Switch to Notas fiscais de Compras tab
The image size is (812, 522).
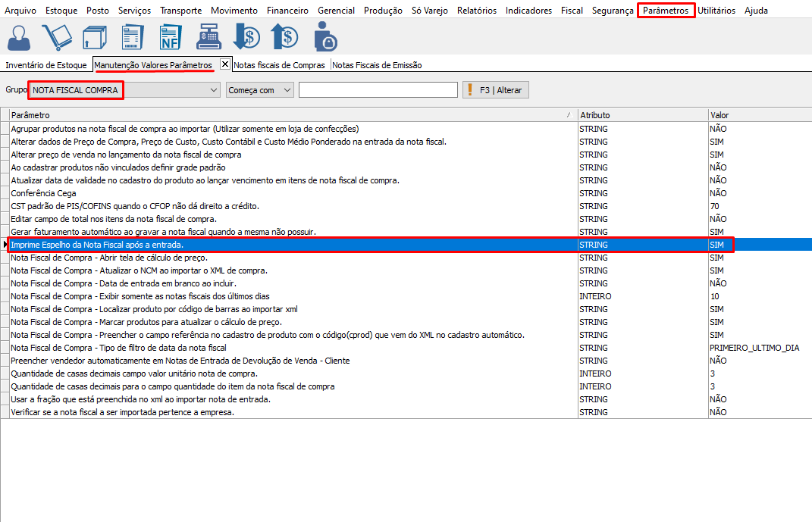(x=280, y=65)
